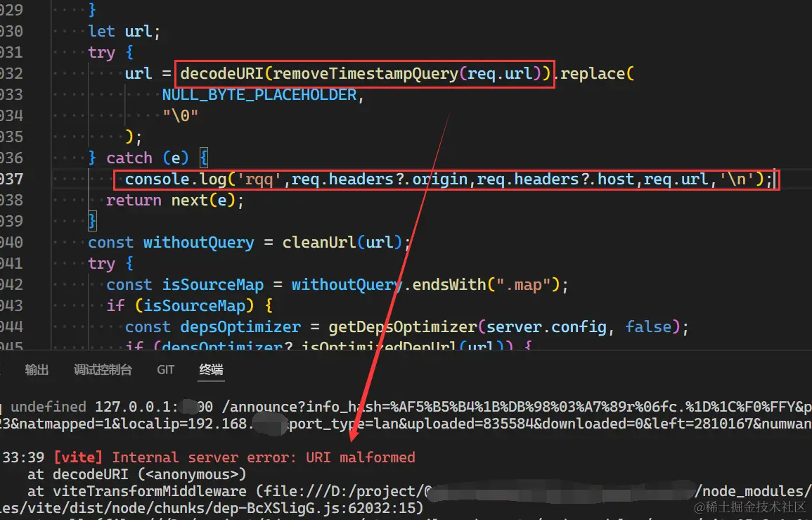Viewport: 812px width, 520px height.
Task: Switch to the 输出 panel tab
Action: [x=37, y=369]
